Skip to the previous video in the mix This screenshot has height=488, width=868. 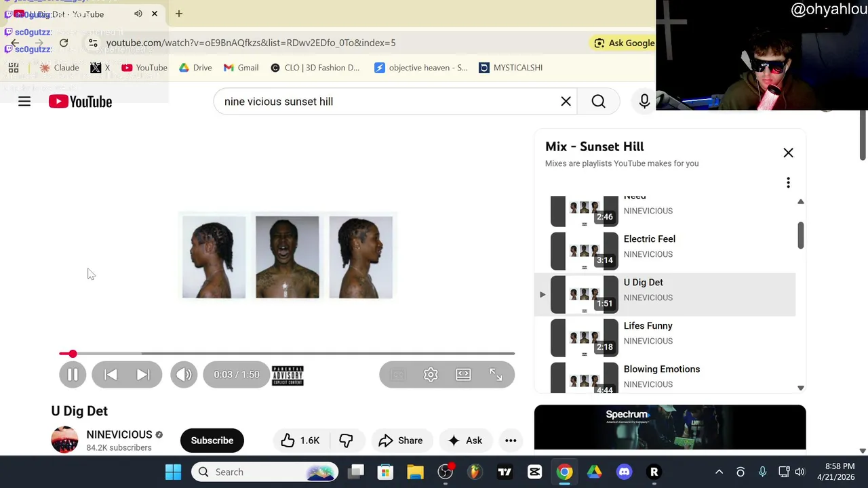[111, 374]
